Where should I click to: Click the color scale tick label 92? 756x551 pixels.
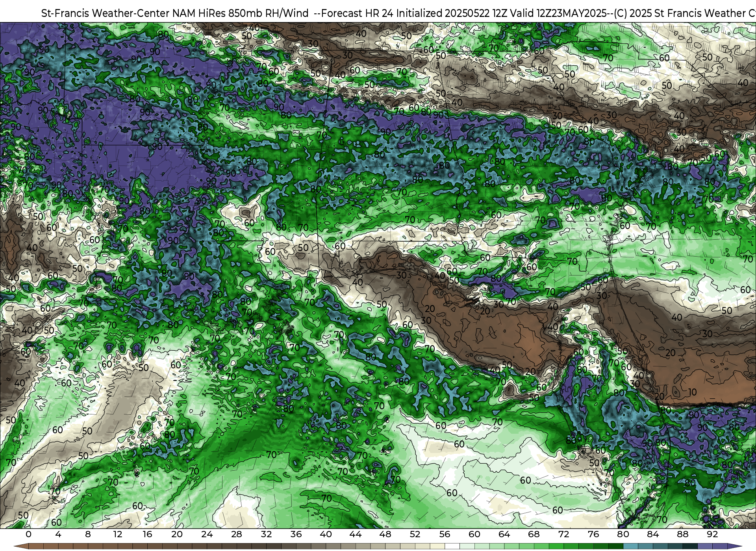pyautogui.click(x=712, y=534)
